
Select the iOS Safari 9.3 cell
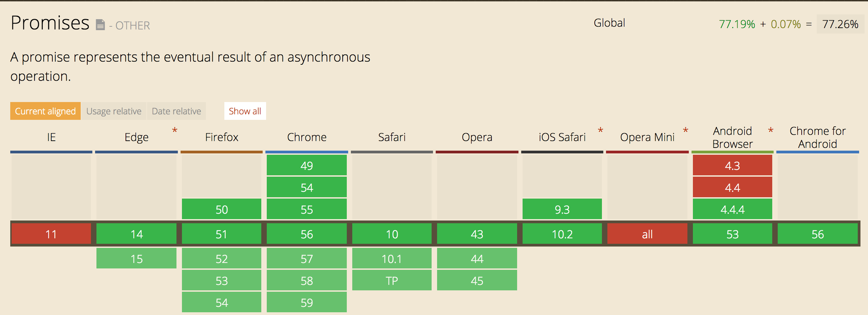click(562, 209)
